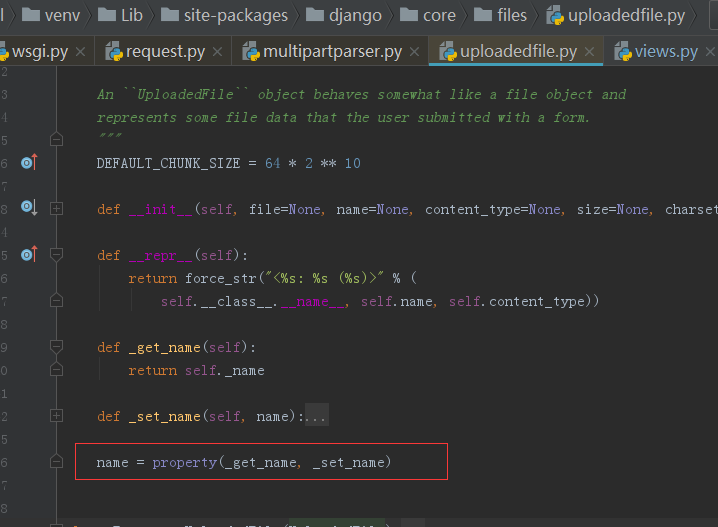Select the django folder in breadcrumb
Image resolution: width=718 pixels, height=527 pixels.
[343, 15]
